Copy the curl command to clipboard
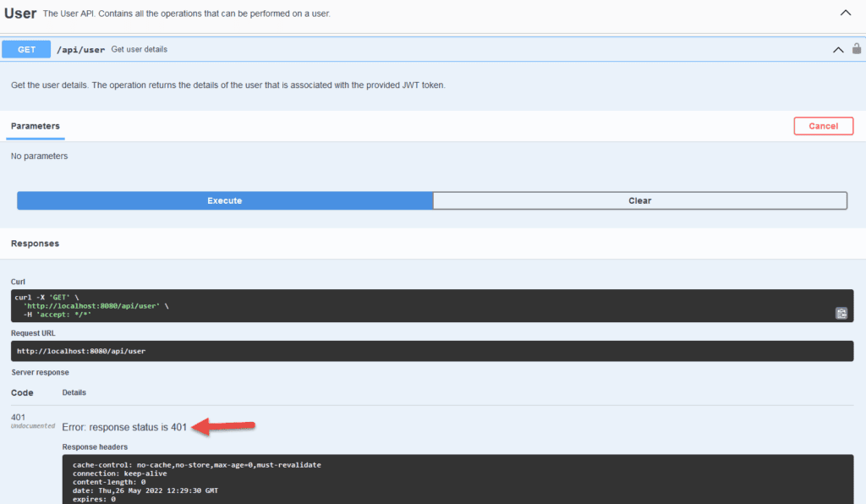 (841, 314)
